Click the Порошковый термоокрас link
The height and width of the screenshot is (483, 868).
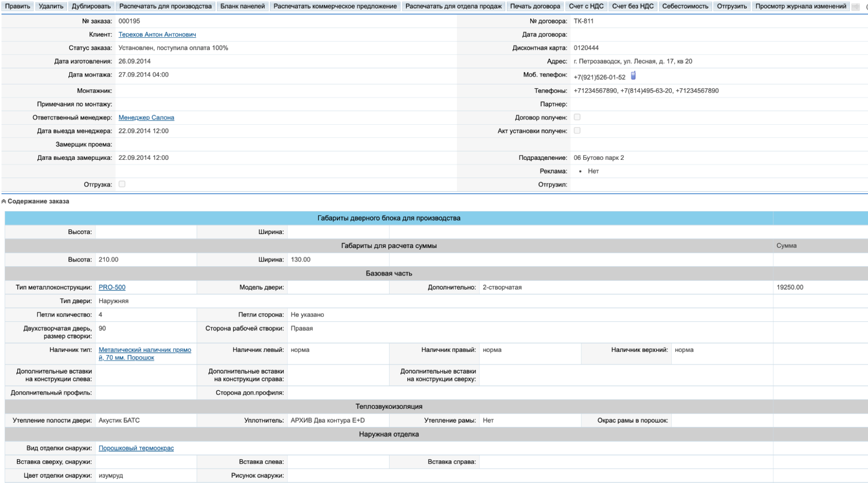(x=136, y=448)
